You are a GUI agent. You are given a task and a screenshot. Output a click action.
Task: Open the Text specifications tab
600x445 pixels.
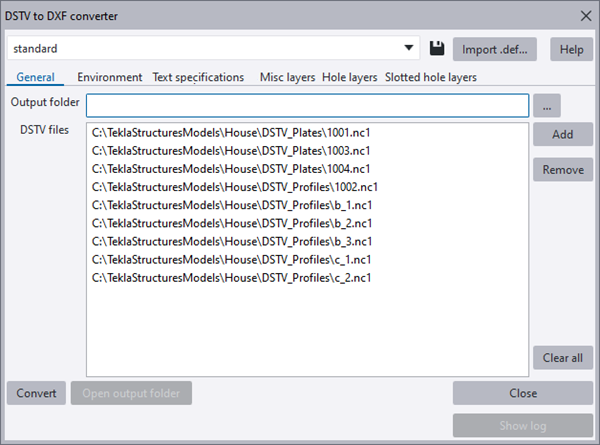coord(198,77)
